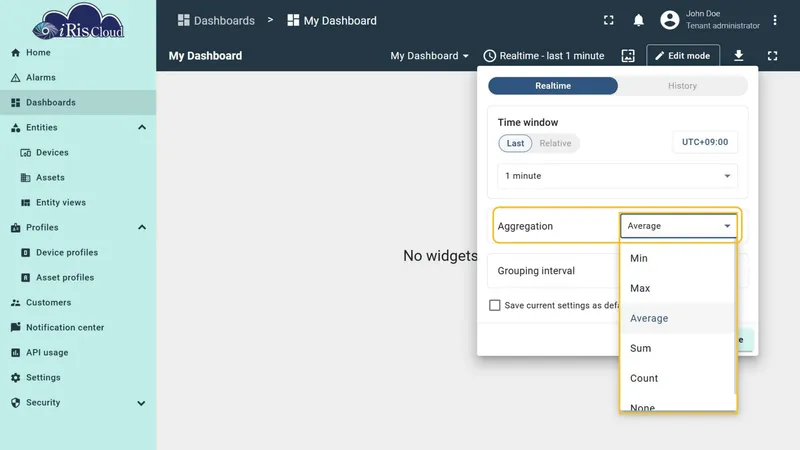Choose Count aggregation
800x450 pixels.
coord(678,379)
